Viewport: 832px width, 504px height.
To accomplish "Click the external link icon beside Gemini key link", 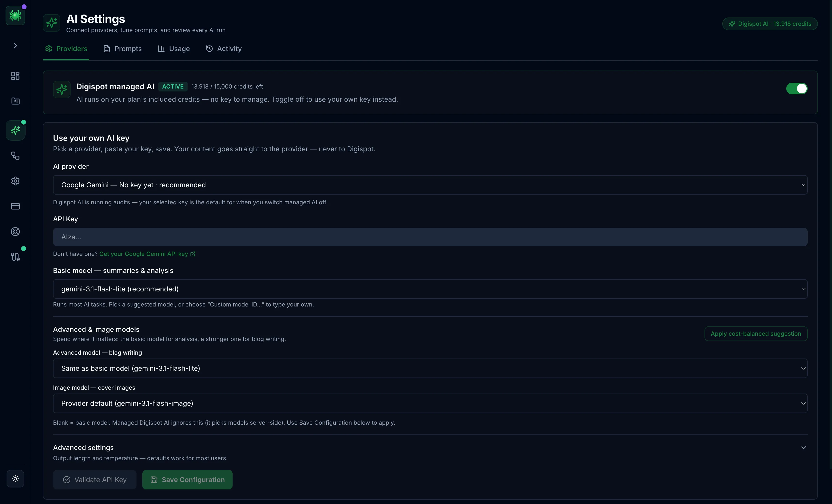I will click(193, 254).
